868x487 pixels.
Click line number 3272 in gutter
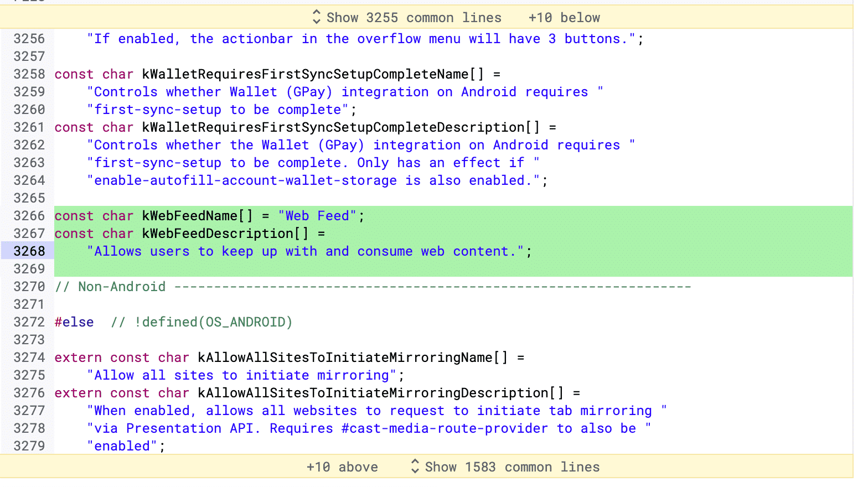29,322
